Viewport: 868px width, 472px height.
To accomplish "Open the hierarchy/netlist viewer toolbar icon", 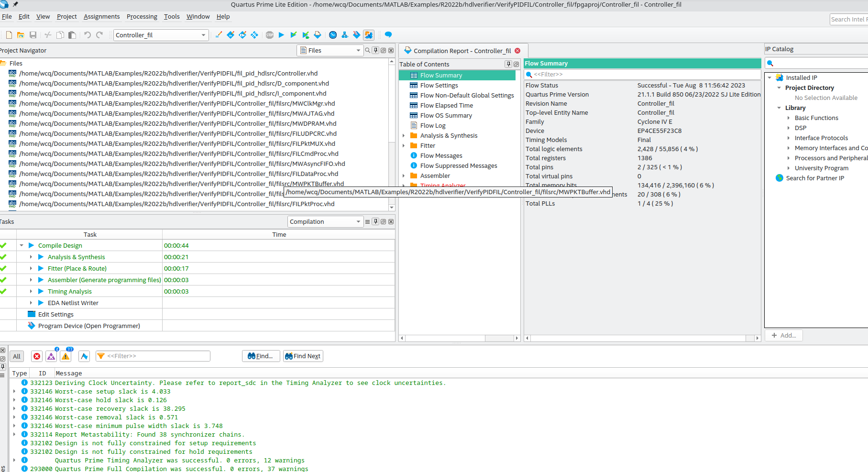I will (344, 35).
